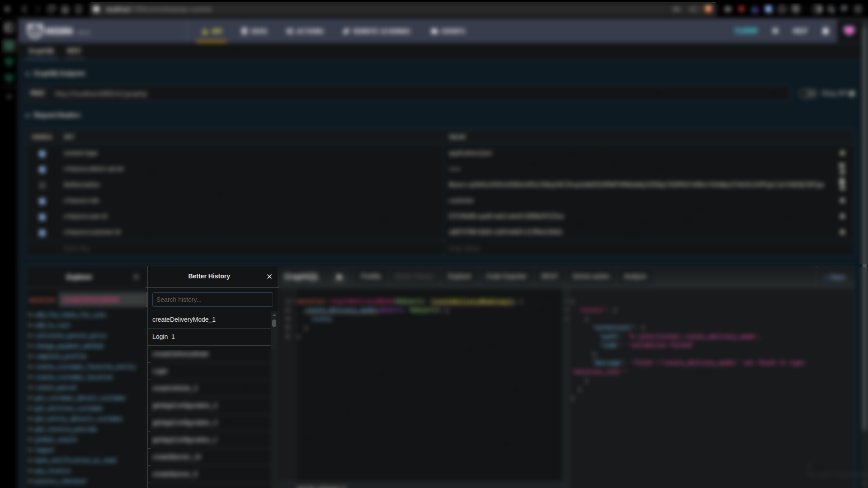Uncheck the content-type header checkbox
This screenshot has width=868, height=488.
pos(42,154)
